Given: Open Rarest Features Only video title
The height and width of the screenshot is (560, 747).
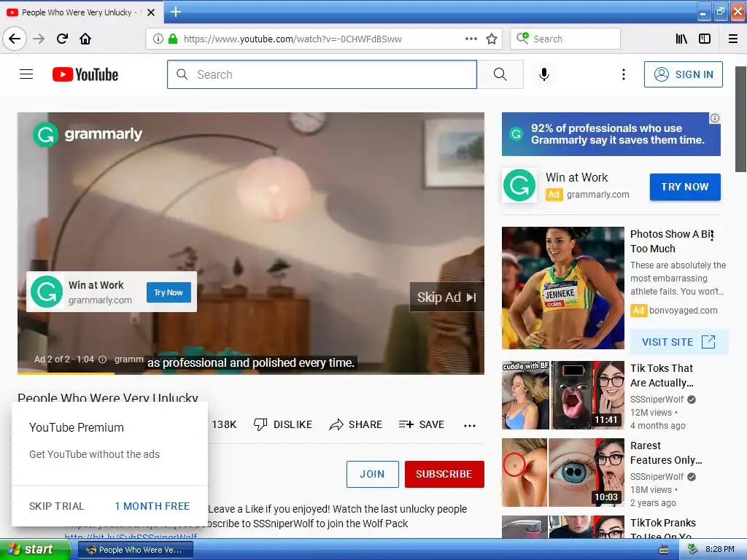Looking at the screenshot, I should (x=666, y=453).
